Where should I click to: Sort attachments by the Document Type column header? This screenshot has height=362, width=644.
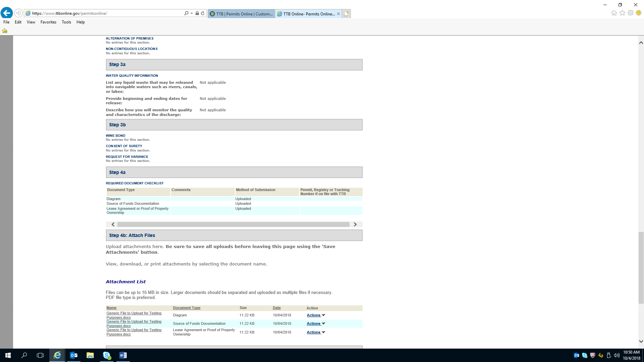186,308
